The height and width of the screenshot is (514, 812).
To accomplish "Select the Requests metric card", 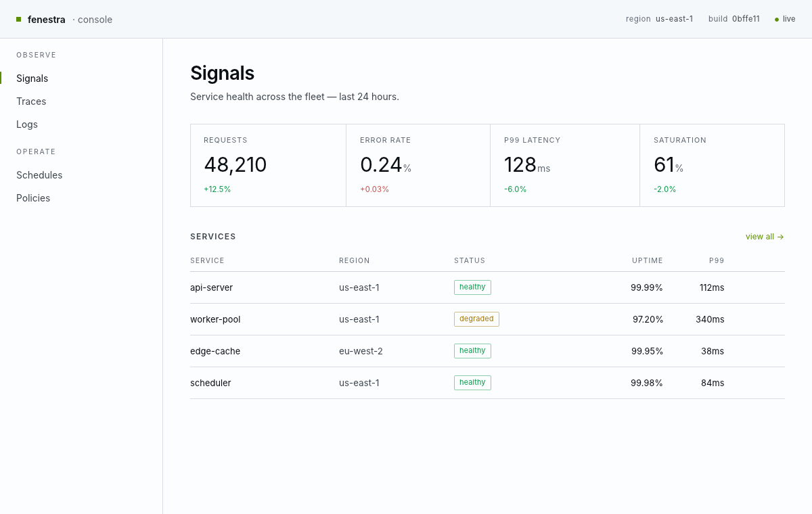I will pos(268,165).
